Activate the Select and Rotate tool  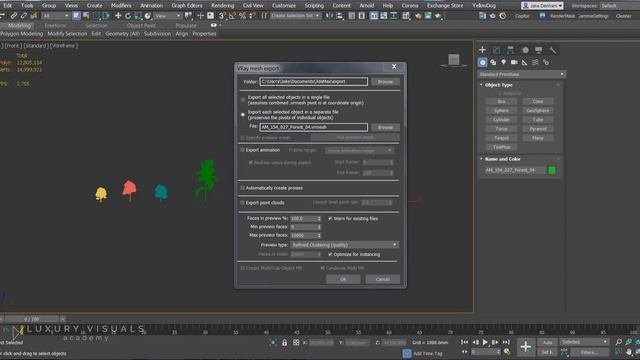click(128, 16)
